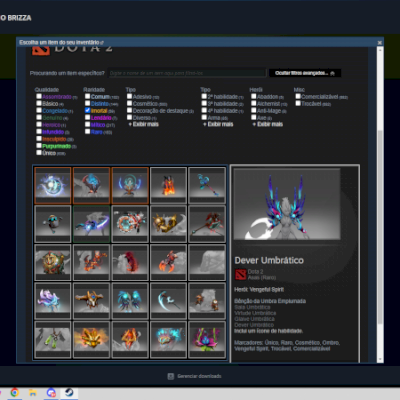Click the Qualidade filter heading
The width and height of the screenshot is (400, 400).
(47, 90)
